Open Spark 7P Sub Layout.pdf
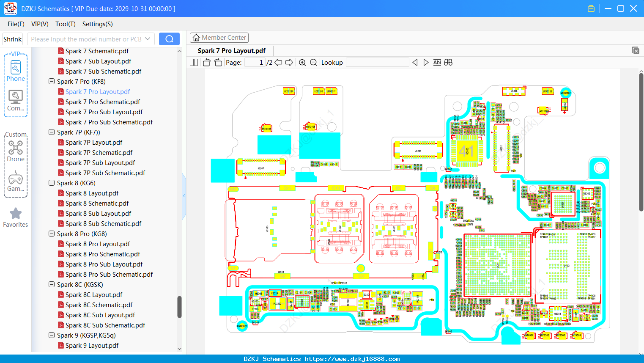Screen dimensions: 644x363 point(100,163)
